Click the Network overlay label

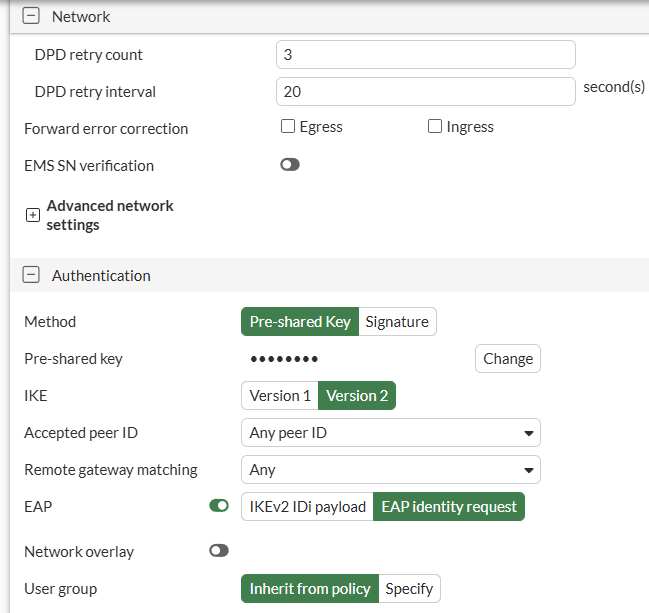click(x=79, y=552)
